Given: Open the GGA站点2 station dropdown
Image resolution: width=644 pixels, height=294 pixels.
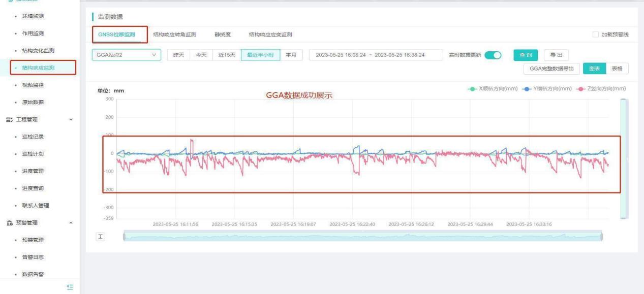Looking at the screenshot, I should (126, 55).
